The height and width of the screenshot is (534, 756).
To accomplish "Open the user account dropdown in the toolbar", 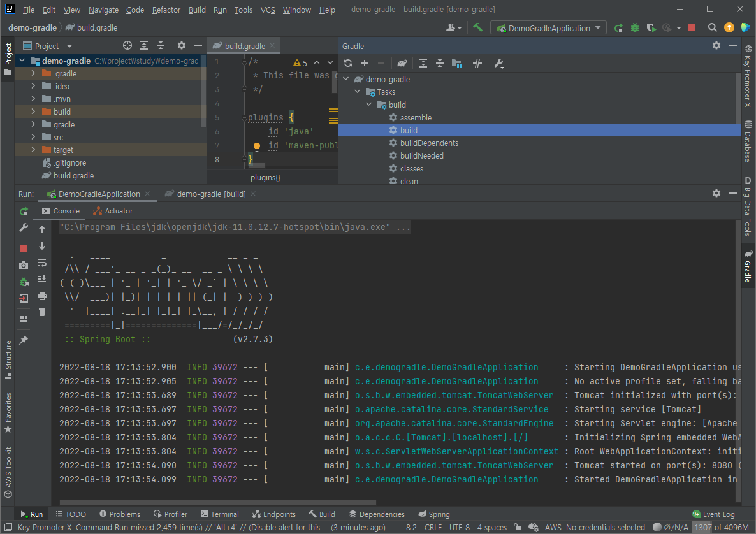I will click(x=454, y=28).
